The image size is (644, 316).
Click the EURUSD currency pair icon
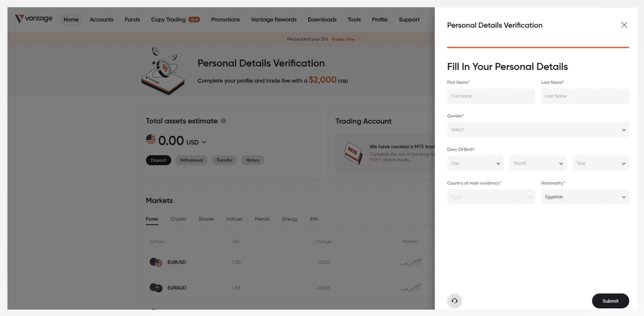tap(156, 262)
